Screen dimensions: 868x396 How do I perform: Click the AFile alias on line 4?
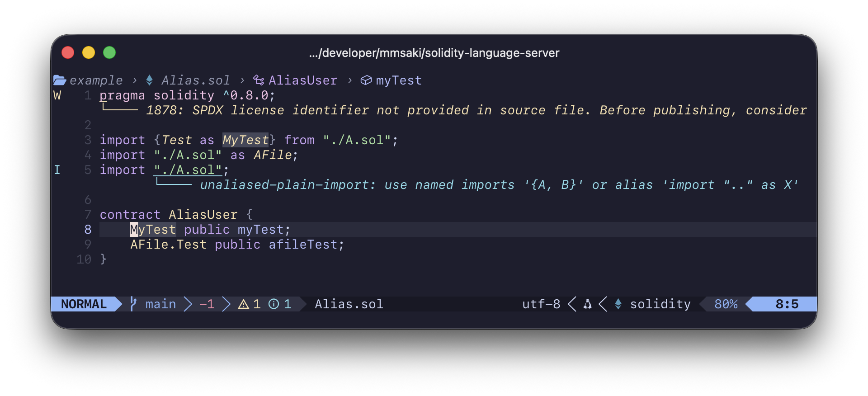273,155
